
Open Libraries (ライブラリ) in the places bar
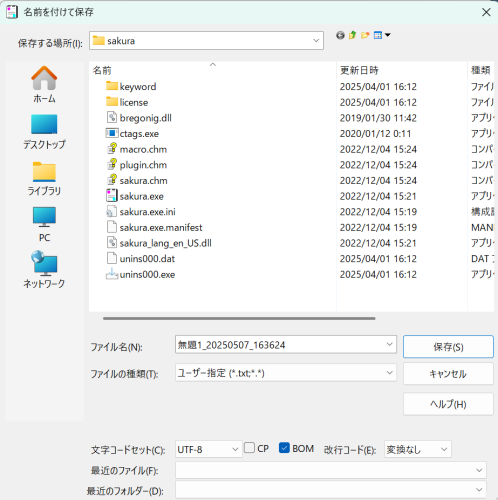pos(44,178)
